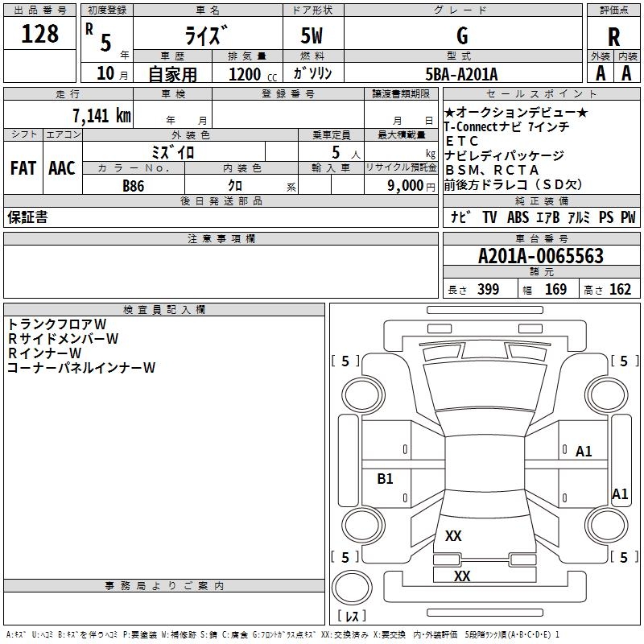Image resolution: width=644 pixels, height=644 pixels.
Task: Select interior color クロ
Action: click(x=235, y=185)
